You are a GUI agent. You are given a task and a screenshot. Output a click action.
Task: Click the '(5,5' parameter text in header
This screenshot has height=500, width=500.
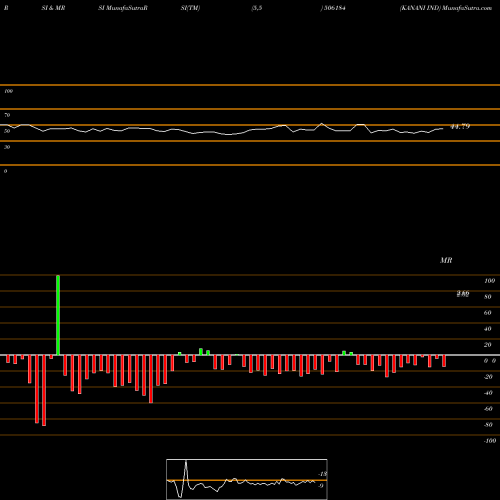click(257, 8)
